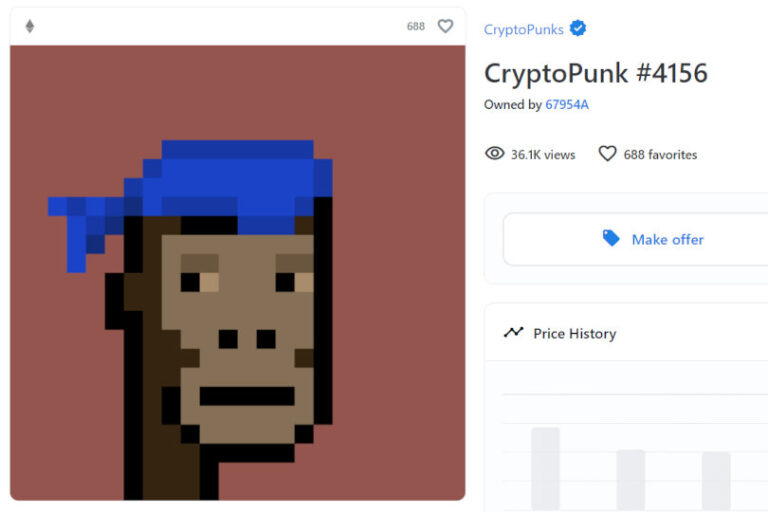Collapse the Price History panel header

coord(626,333)
